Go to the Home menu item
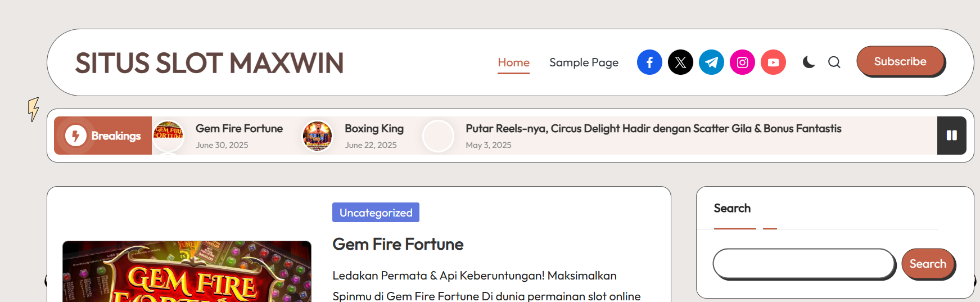This screenshot has height=302, width=980. click(514, 62)
